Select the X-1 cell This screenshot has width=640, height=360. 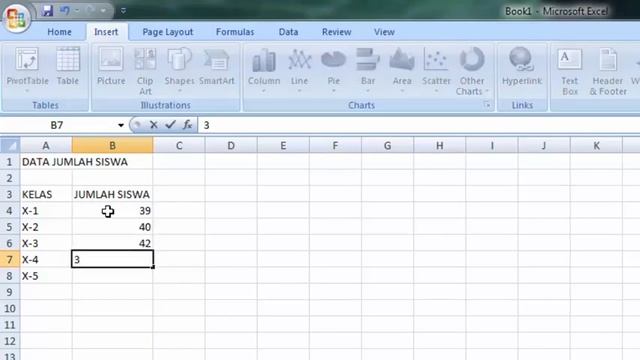click(46, 211)
